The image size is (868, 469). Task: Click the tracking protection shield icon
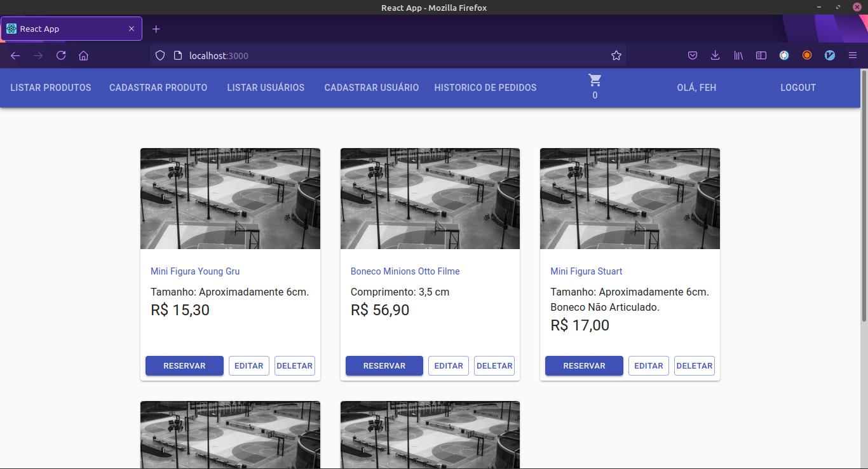tap(160, 56)
